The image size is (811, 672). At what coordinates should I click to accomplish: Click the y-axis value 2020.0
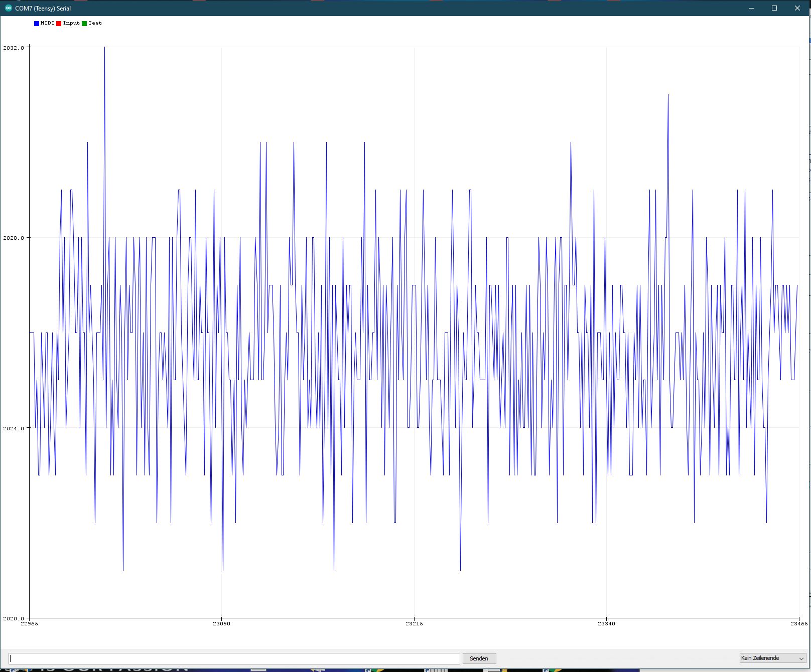click(14, 618)
